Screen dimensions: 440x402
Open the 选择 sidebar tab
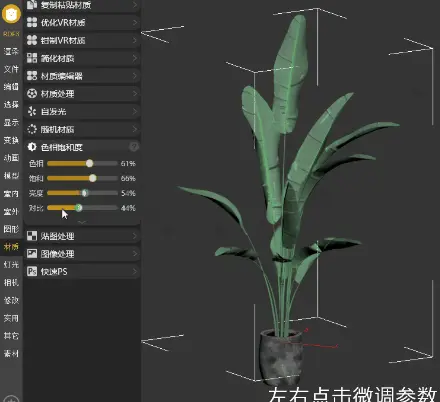(x=11, y=105)
